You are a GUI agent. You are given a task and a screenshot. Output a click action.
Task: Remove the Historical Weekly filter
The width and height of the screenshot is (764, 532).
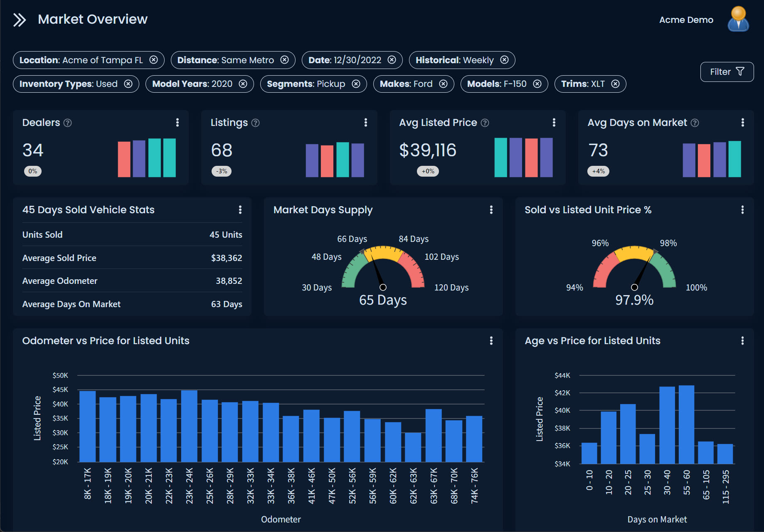pyautogui.click(x=504, y=60)
